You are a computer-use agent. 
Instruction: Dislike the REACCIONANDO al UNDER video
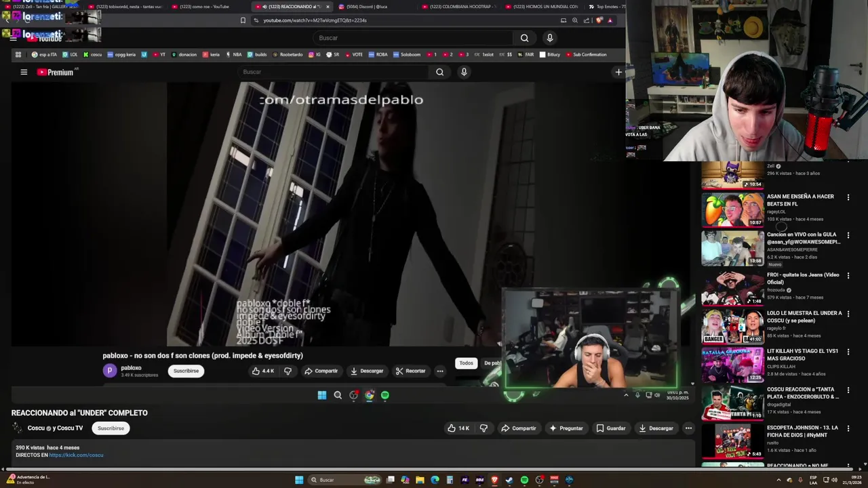[x=484, y=428]
